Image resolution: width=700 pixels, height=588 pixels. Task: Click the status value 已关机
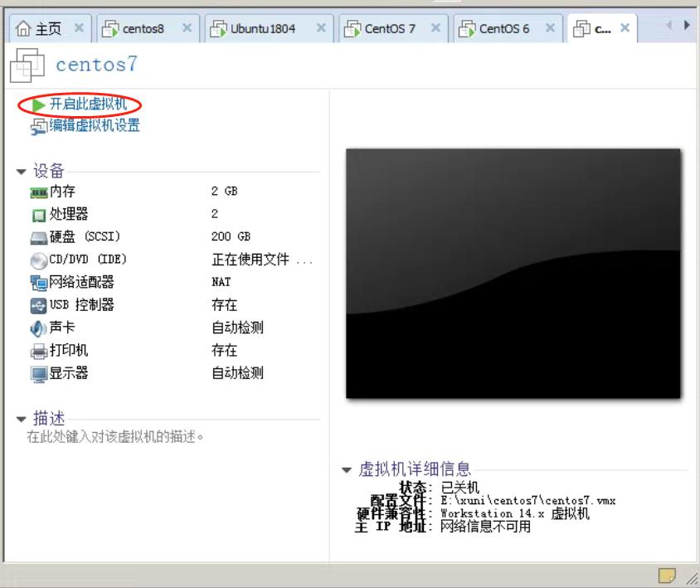coord(459,488)
